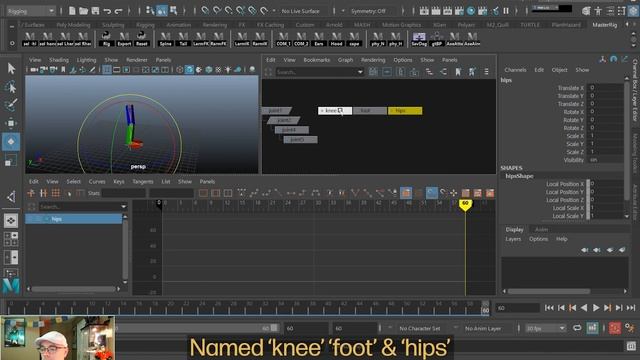
Task: Select the arrow Select tool in toolbox
Action: 11,68
